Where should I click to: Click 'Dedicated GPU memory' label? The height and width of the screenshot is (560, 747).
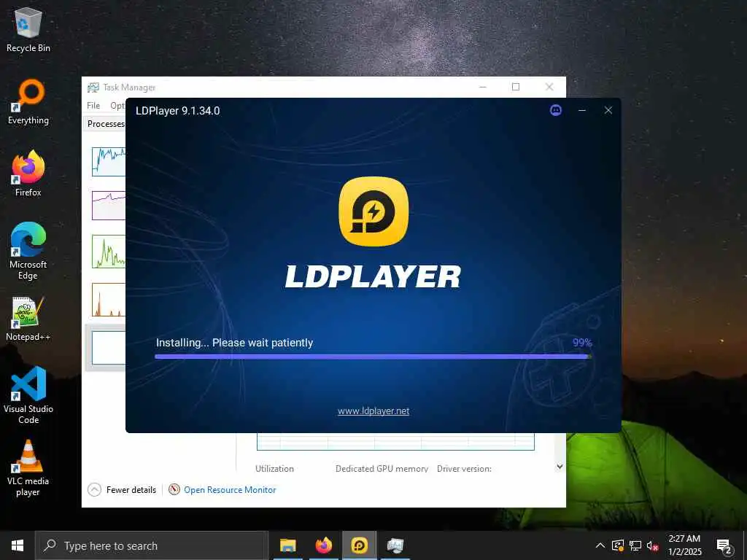pos(382,469)
